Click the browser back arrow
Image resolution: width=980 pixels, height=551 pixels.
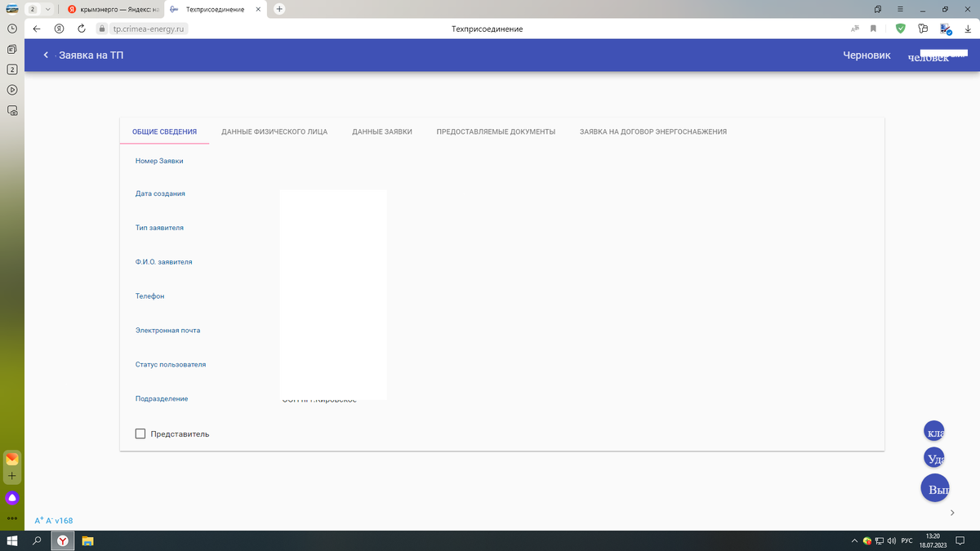[x=36, y=29]
